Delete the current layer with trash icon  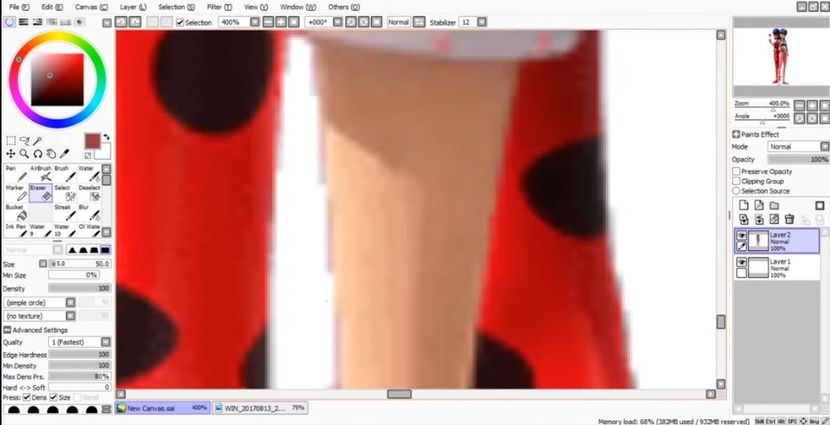coord(789,219)
